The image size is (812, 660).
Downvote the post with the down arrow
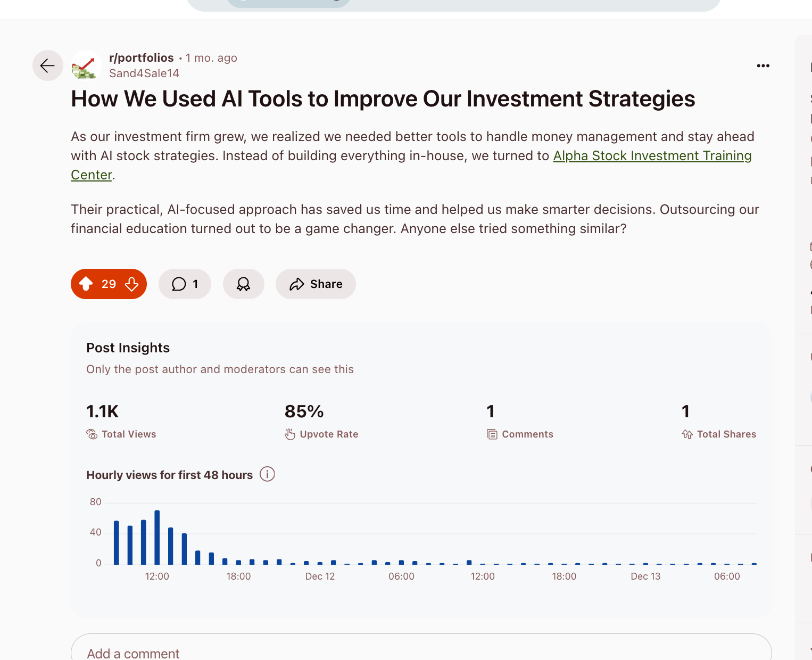click(x=132, y=284)
